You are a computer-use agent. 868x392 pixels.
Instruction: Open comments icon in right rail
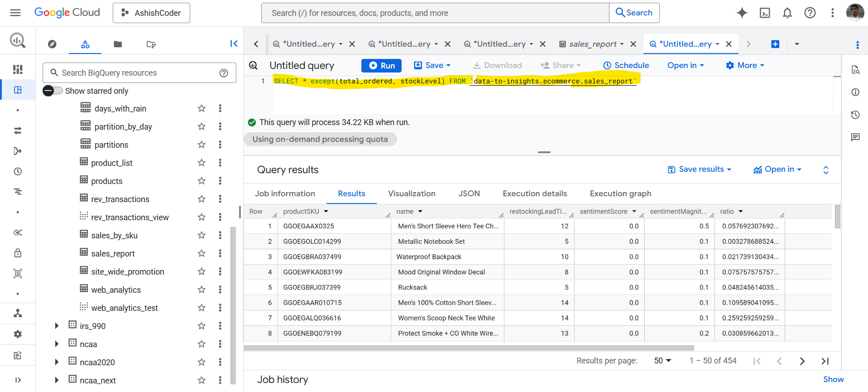pyautogui.click(x=855, y=137)
